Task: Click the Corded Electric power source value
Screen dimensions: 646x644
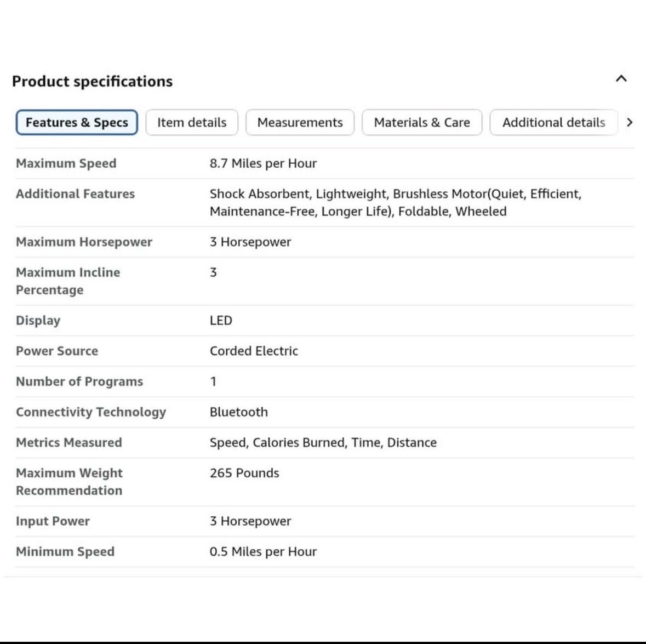Action: coord(254,351)
